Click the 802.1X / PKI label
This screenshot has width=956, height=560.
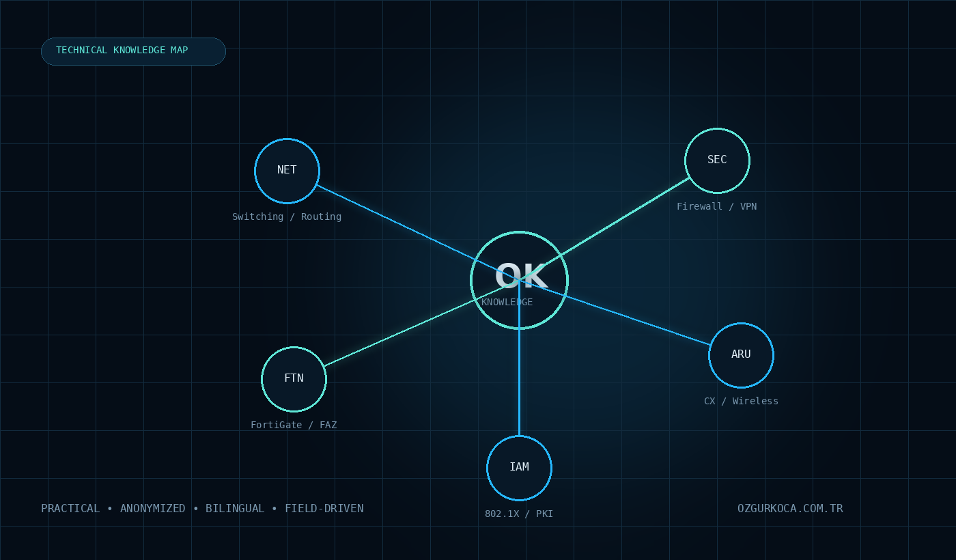pos(519,514)
